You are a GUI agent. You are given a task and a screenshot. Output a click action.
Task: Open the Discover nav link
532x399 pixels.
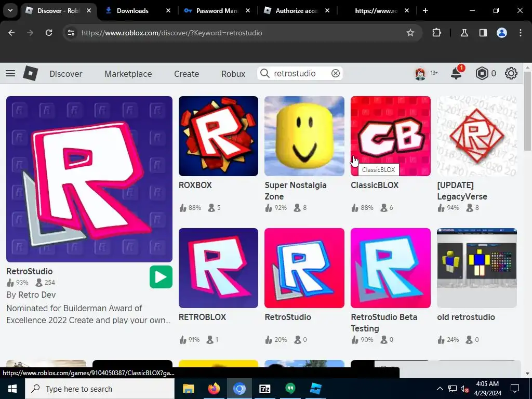point(66,74)
